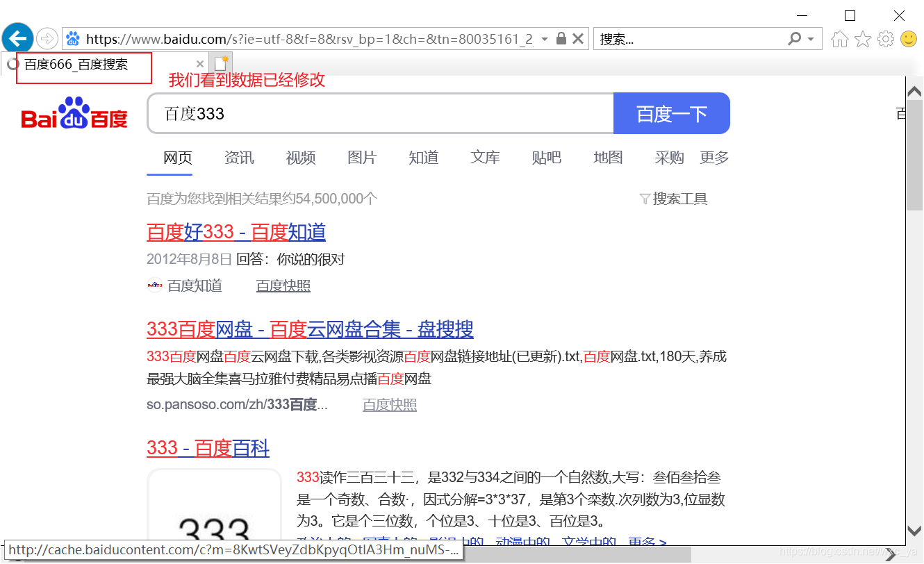Open the Tools gear icon
Viewport: 924px width, 564px height.
886,39
